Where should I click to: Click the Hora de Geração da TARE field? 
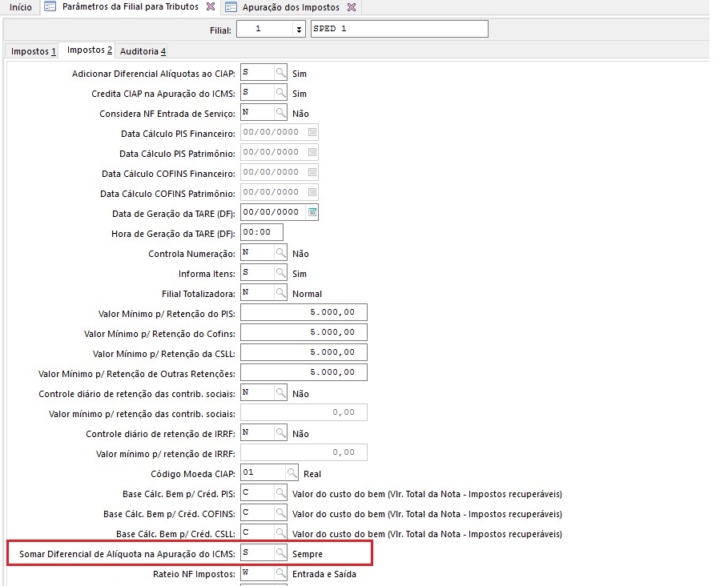tap(262, 232)
